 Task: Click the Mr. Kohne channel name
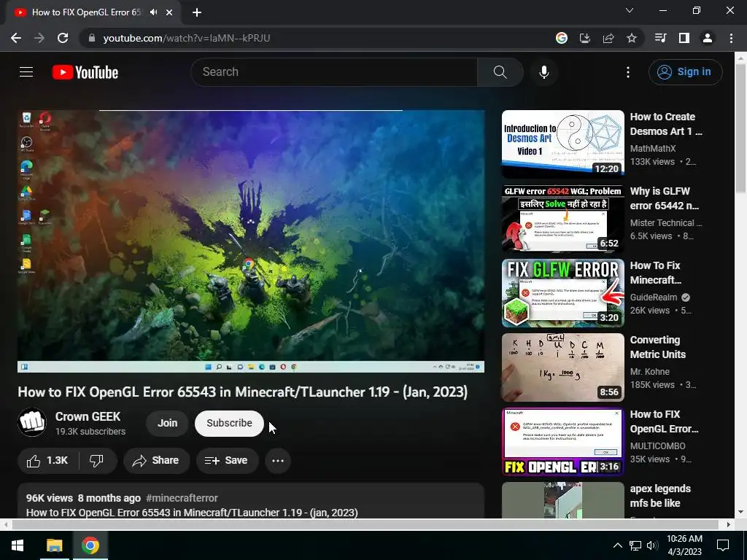click(x=650, y=371)
